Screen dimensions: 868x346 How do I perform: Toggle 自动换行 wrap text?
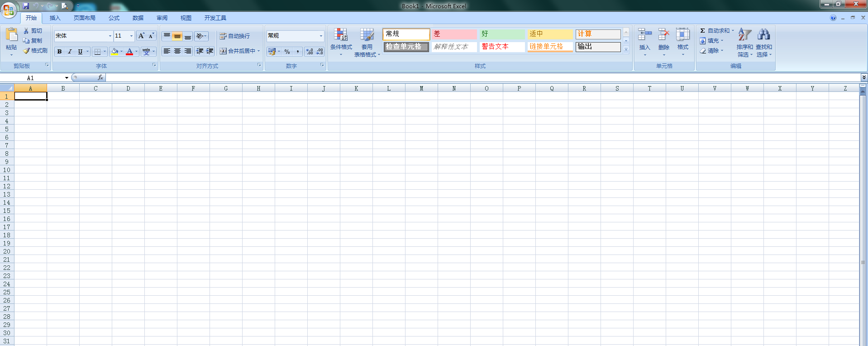pyautogui.click(x=234, y=36)
